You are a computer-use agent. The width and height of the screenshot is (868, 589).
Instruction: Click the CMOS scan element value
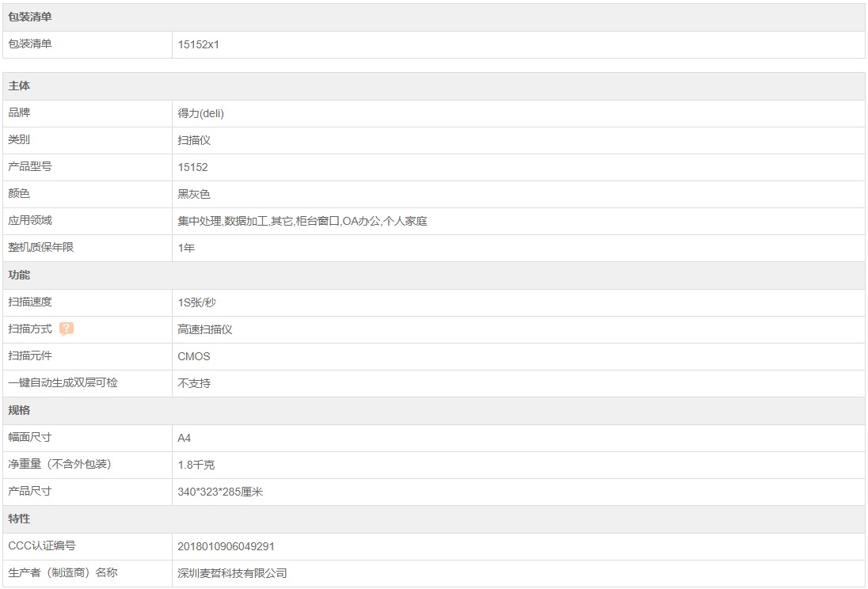(194, 356)
